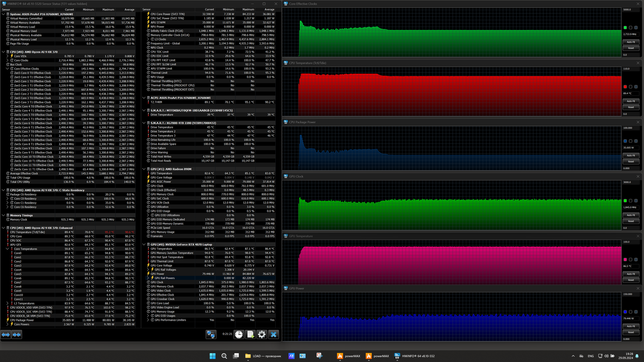Expand the Core Powers row
This screenshot has height=362, width=644.
(8, 324)
